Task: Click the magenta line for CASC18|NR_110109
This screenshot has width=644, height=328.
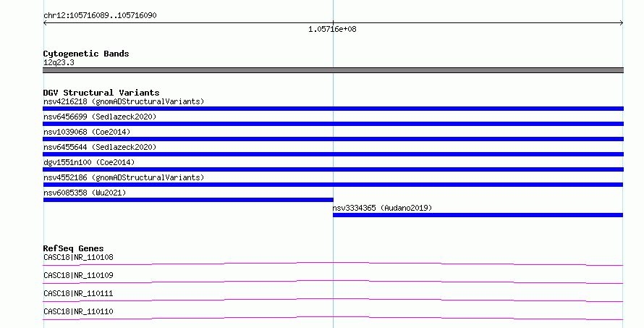Action: (x=333, y=282)
